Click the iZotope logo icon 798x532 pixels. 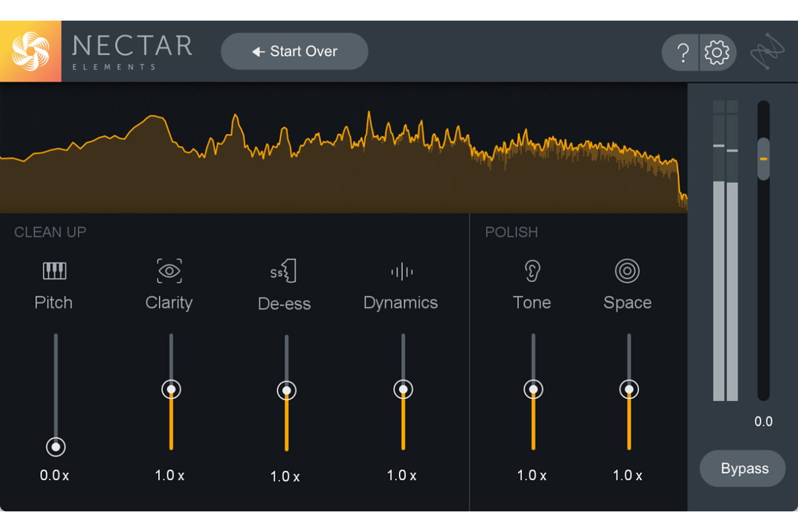tap(767, 53)
